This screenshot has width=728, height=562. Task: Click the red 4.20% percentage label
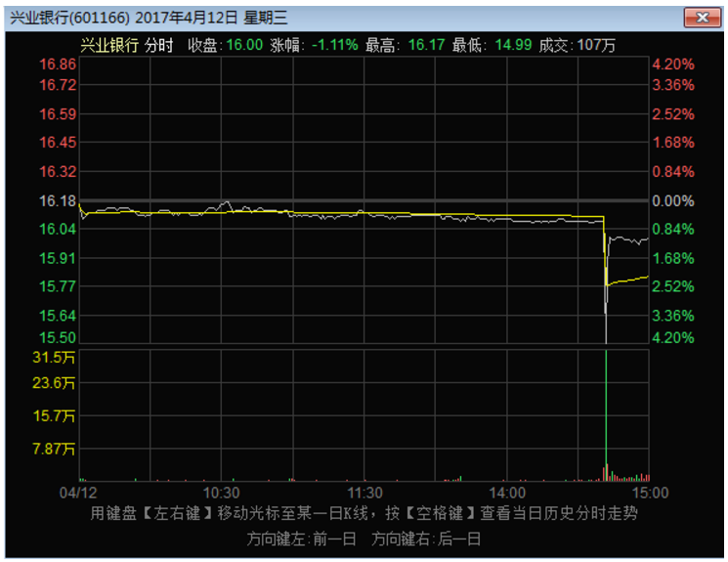[x=673, y=65]
